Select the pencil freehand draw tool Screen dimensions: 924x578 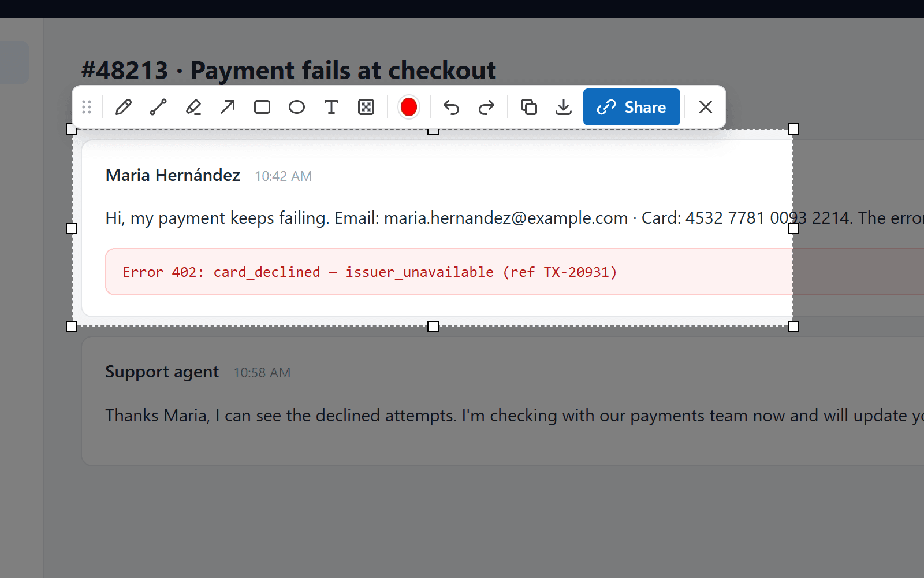point(124,107)
